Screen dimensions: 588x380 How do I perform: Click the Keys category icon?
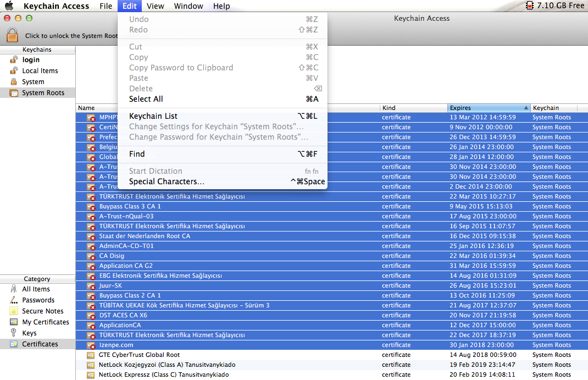(x=14, y=333)
